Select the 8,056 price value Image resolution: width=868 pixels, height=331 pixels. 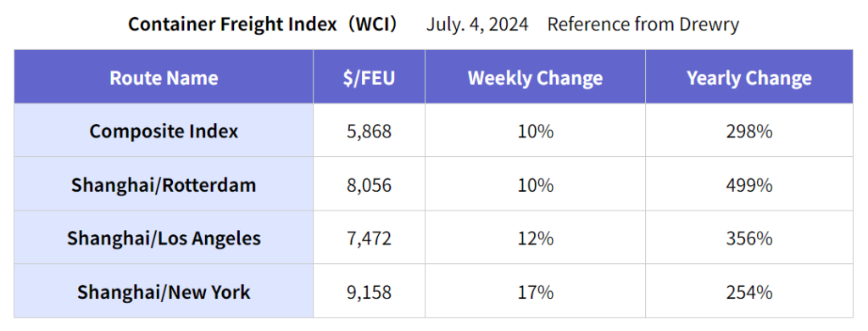[369, 185]
